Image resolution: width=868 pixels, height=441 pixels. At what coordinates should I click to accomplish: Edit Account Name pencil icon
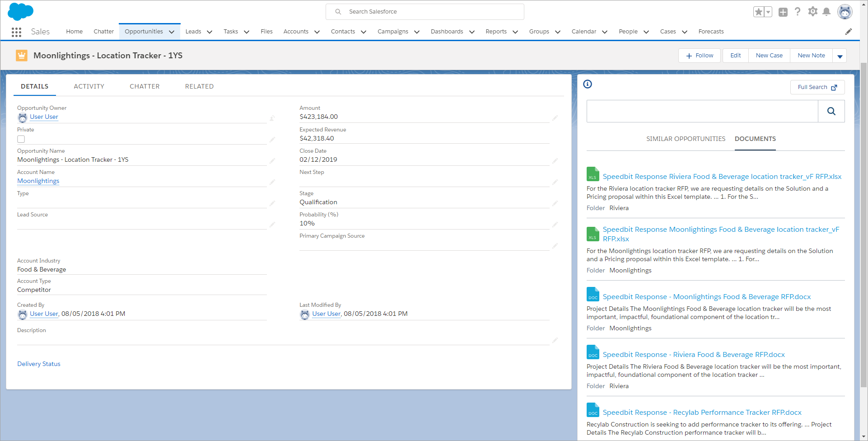[272, 182]
